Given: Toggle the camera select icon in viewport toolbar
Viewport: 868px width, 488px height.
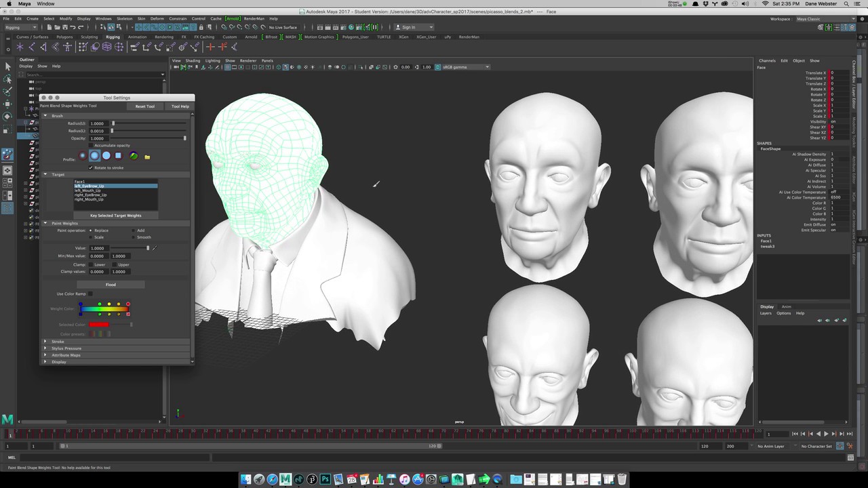Looking at the screenshot, I should point(176,67).
